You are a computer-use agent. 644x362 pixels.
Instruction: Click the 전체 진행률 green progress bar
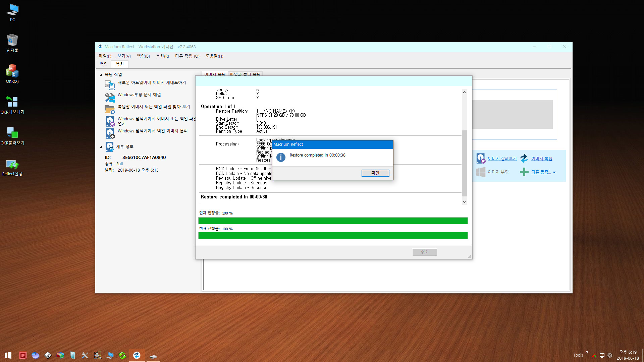[x=333, y=221]
